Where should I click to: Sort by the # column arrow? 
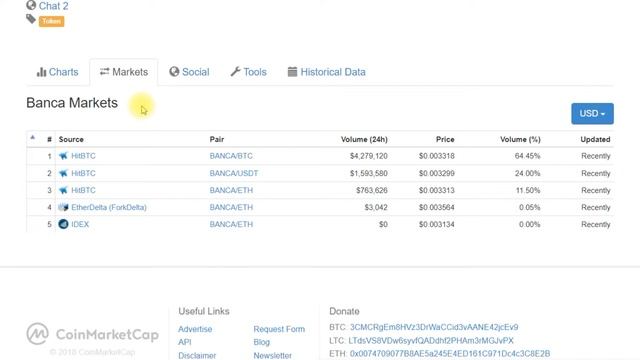pyautogui.click(x=33, y=138)
